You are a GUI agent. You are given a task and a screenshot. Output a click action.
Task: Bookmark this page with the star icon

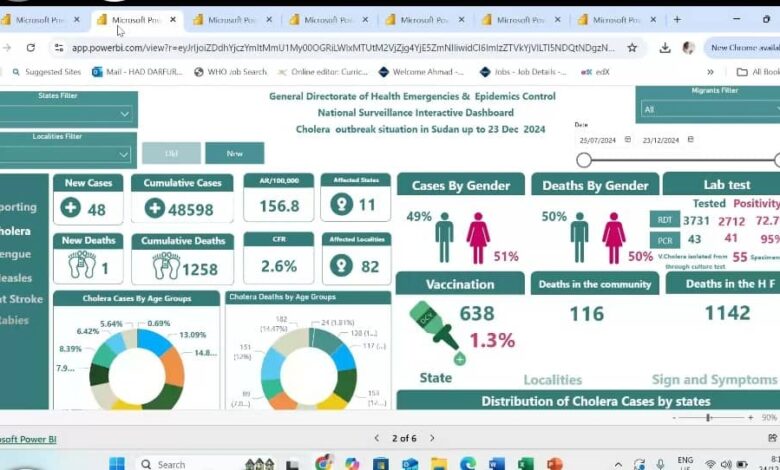[x=632, y=47]
